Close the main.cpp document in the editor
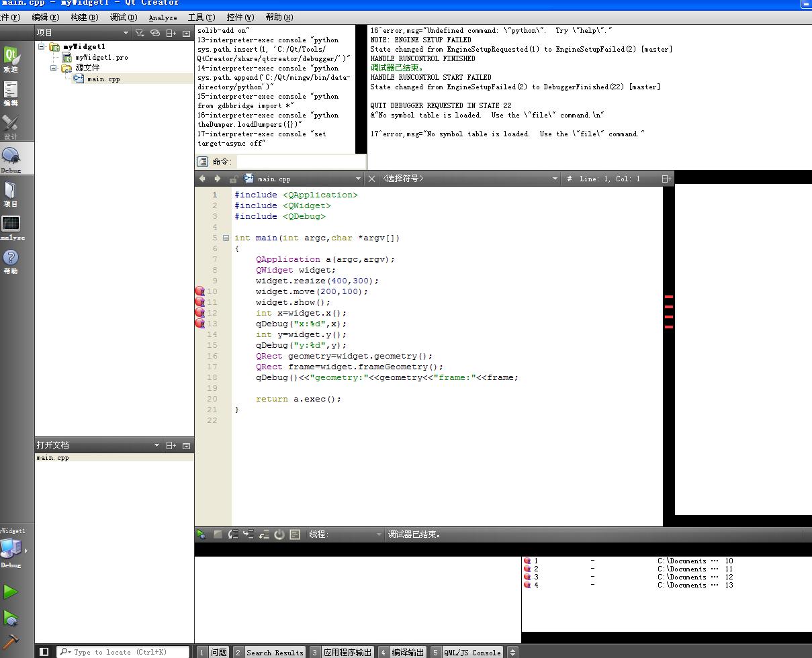812x658 pixels. pos(371,179)
